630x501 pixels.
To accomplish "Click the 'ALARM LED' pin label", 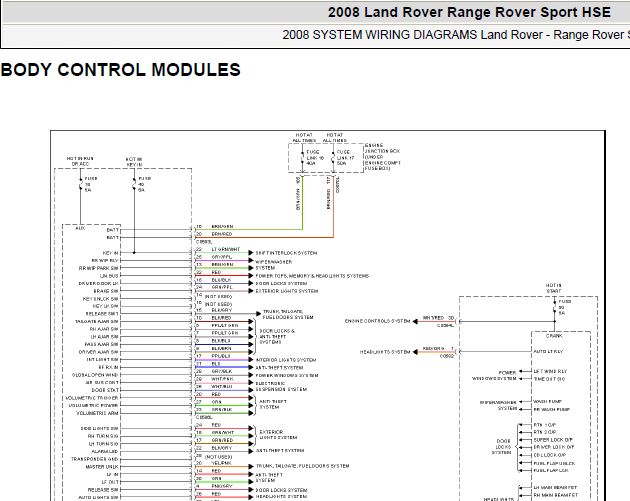I will (105, 452).
